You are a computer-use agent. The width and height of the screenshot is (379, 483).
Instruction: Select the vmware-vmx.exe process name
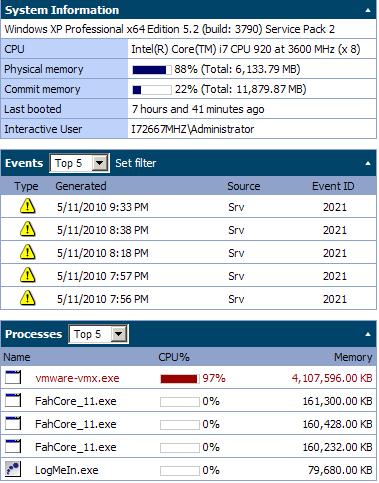[x=77, y=378]
